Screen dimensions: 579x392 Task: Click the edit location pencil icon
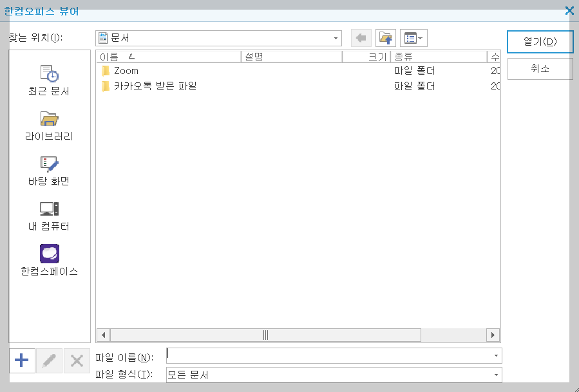pos(49,360)
